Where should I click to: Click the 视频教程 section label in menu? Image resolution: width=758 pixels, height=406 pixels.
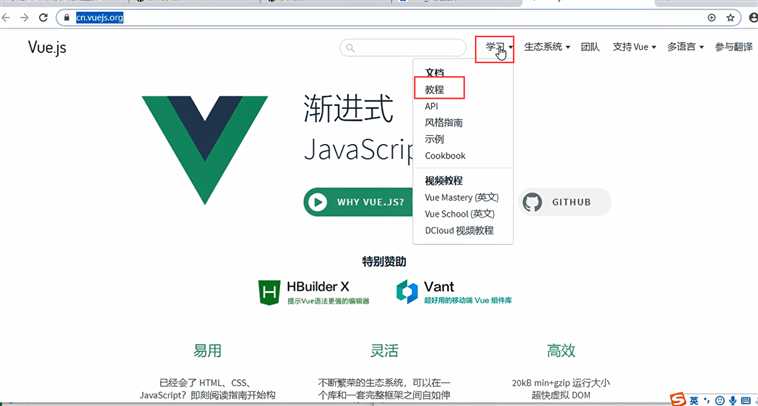tap(444, 180)
